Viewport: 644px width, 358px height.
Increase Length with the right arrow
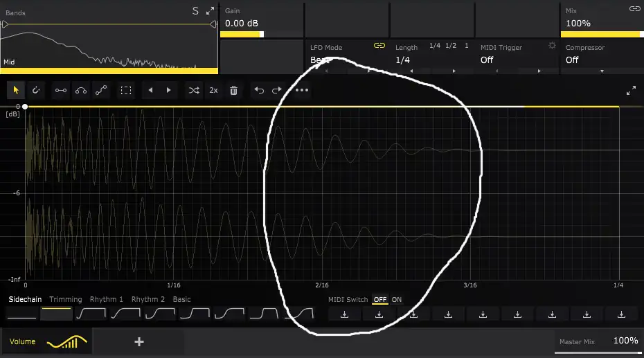454,71
